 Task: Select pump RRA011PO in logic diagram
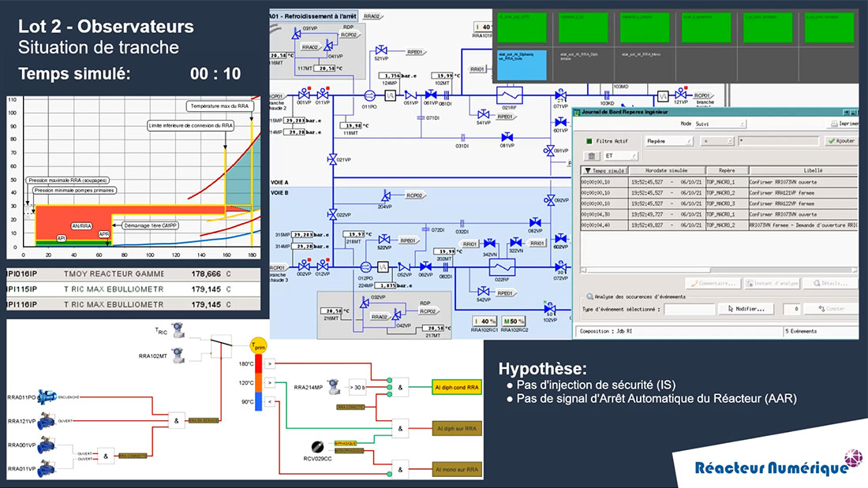(x=47, y=397)
